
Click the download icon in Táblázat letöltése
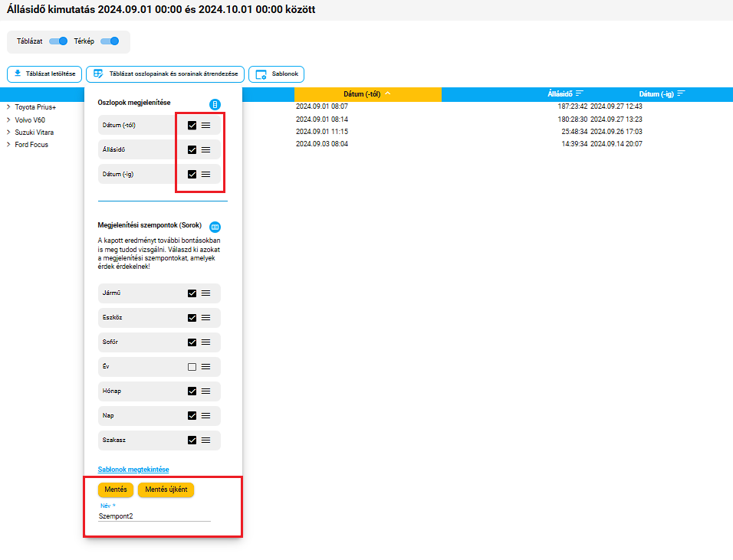tap(18, 74)
